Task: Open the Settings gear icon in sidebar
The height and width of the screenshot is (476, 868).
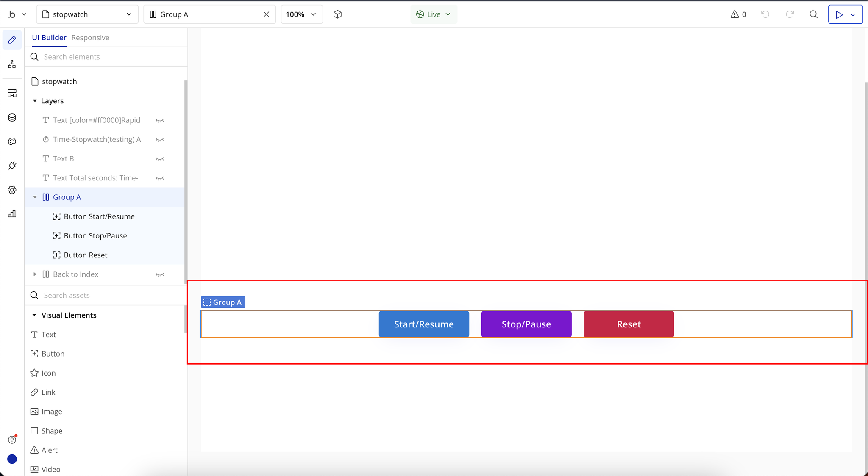Action: click(x=12, y=190)
